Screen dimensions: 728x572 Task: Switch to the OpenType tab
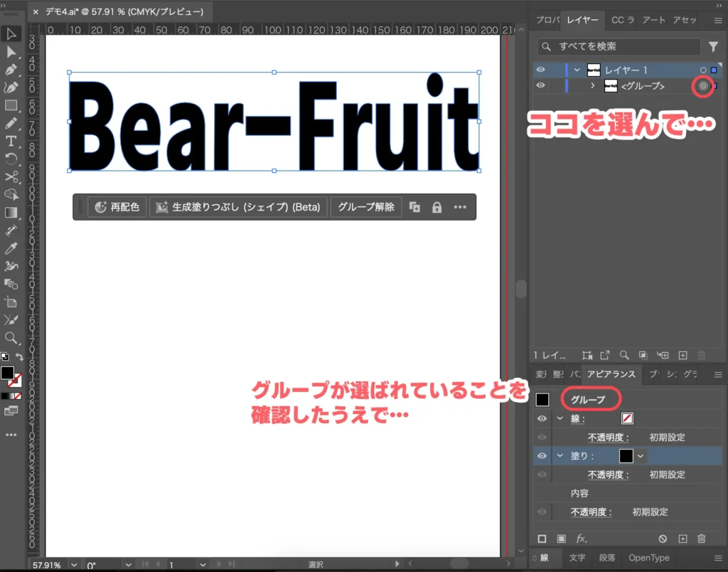tap(649, 558)
